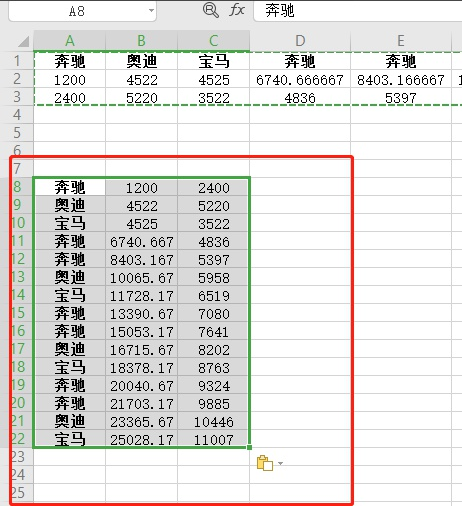462x506 pixels.
Task: Click the formula bar containing 奔驰
Action: 358,11
